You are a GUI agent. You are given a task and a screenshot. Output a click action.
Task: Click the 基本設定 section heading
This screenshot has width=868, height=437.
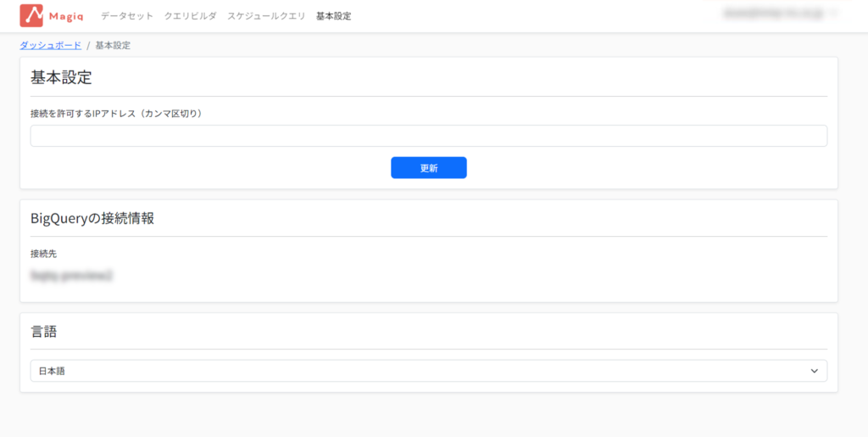61,78
